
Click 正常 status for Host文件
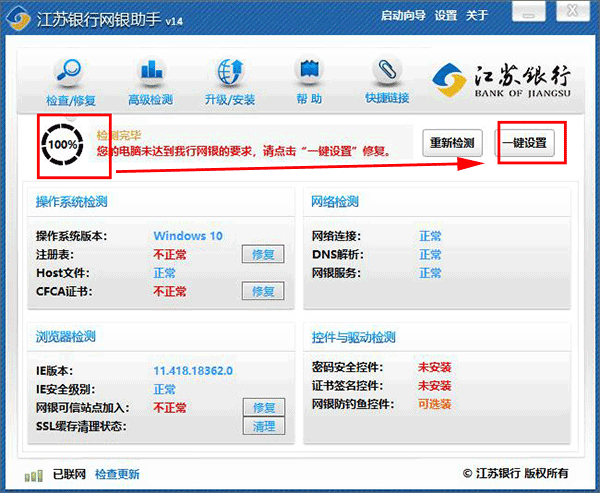point(165,273)
